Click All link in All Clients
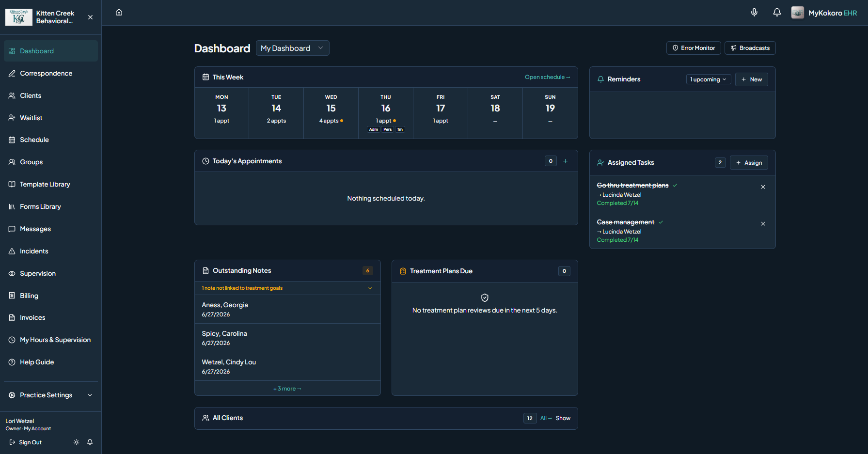Image resolution: width=868 pixels, height=454 pixels. tap(546, 418)
